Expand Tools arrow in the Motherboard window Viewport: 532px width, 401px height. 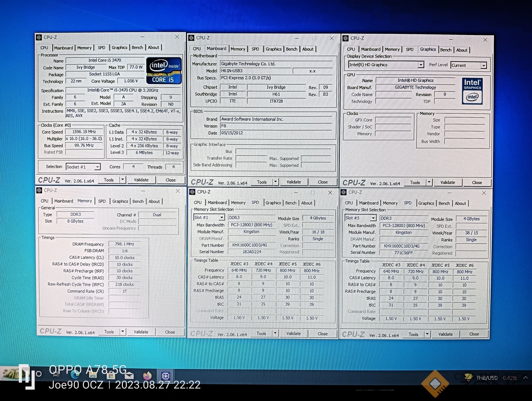(275, 182)
